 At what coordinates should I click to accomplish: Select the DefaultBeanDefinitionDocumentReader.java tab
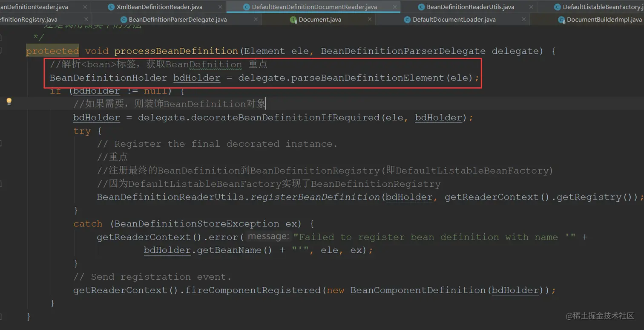click(314, 7)
